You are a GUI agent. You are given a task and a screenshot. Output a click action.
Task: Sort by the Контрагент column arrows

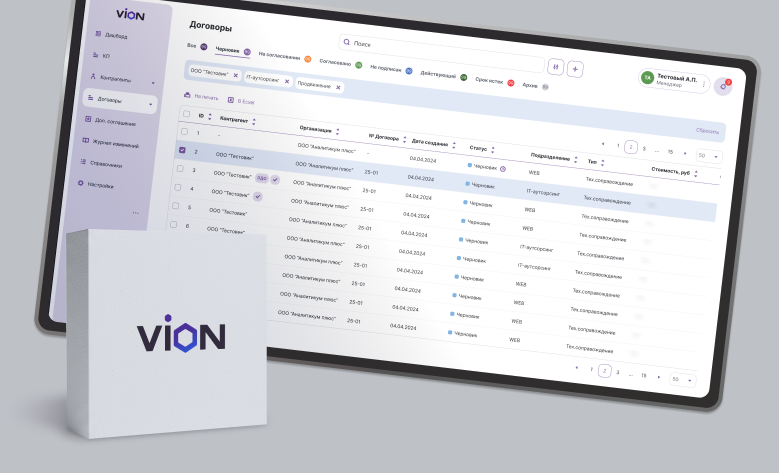tap(254, 122)
